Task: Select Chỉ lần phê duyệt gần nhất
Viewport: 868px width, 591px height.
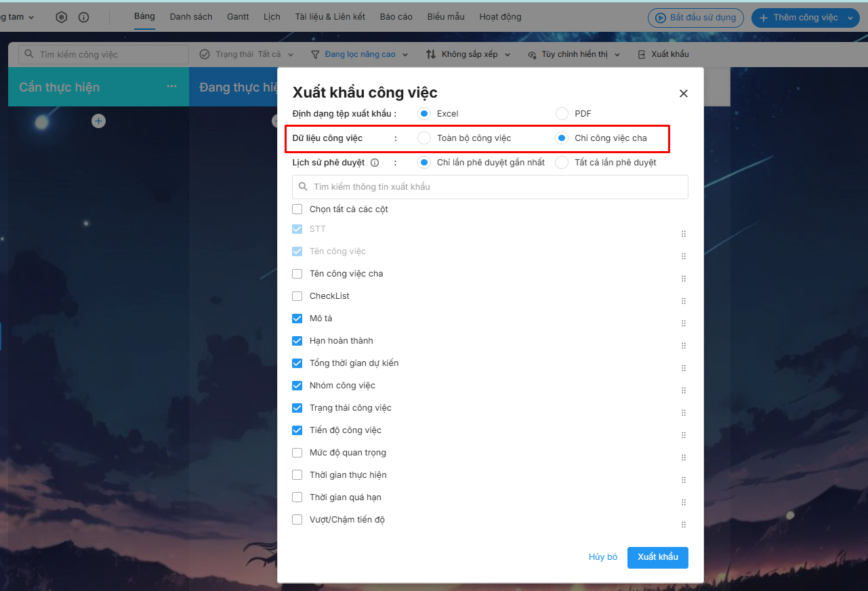Action: (424, 163)
